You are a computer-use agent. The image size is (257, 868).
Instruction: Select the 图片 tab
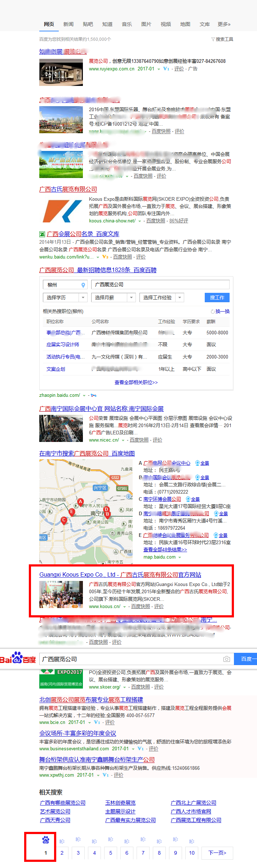pyautogui.click(x=146, y=24)
